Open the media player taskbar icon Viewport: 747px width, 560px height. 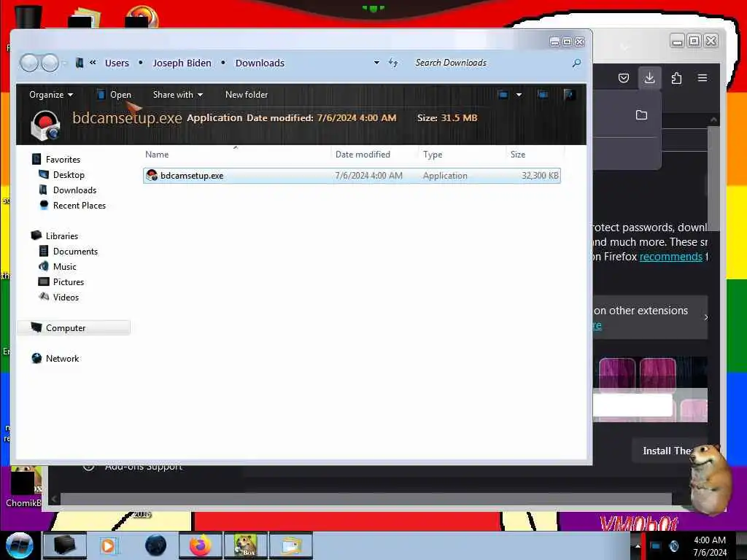[109, 545]
